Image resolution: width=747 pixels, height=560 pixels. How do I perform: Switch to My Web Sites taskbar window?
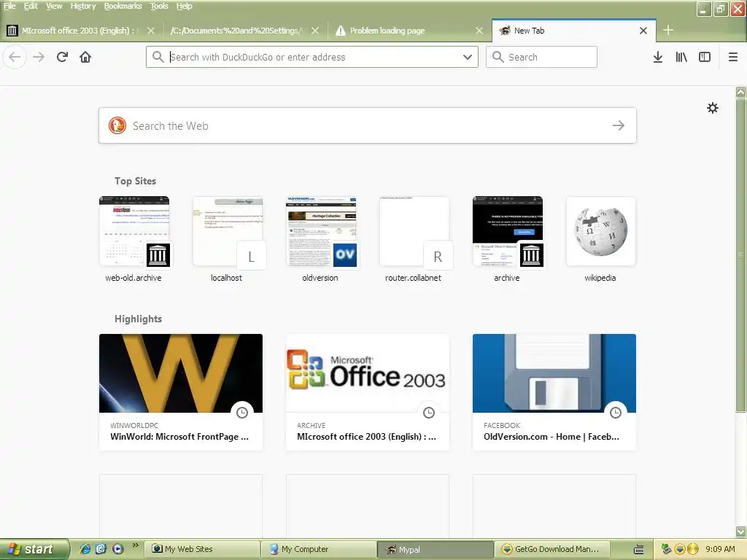[x=203, y=550]
